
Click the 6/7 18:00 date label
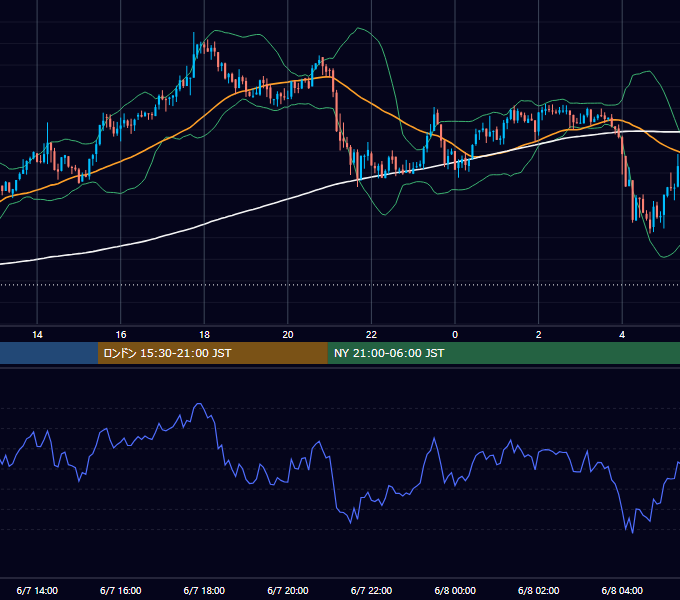204,590
